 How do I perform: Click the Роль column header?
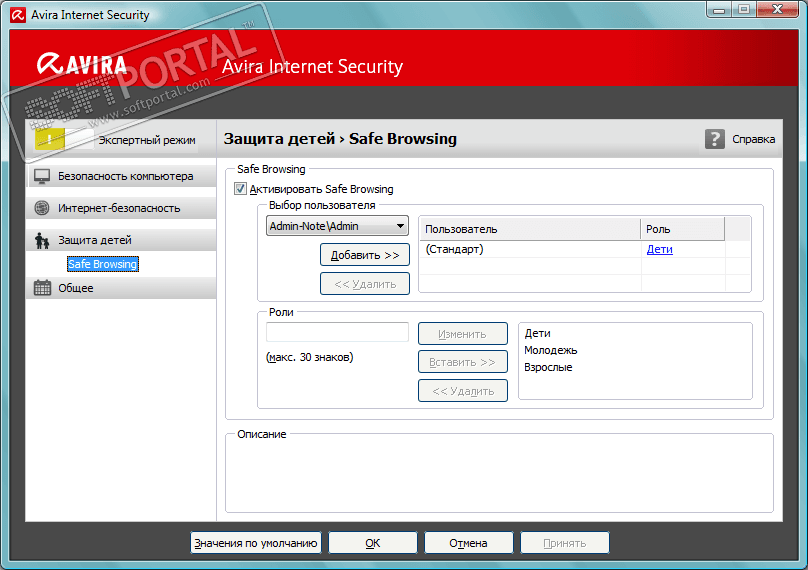682,229
